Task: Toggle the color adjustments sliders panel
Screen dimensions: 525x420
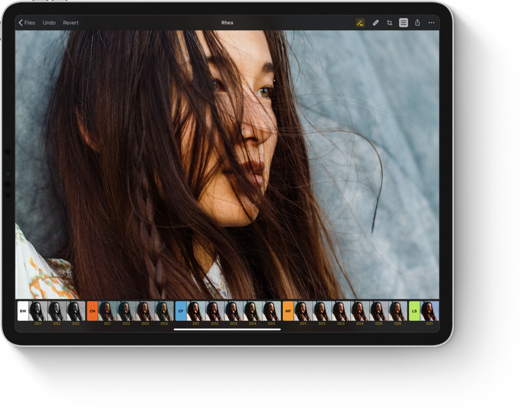Action: click(404, 23)
